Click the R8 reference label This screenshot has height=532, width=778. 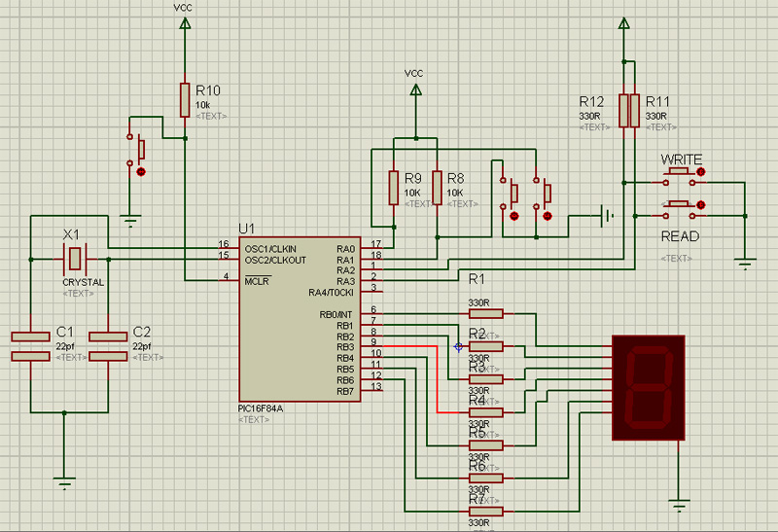tap(456, 178)
